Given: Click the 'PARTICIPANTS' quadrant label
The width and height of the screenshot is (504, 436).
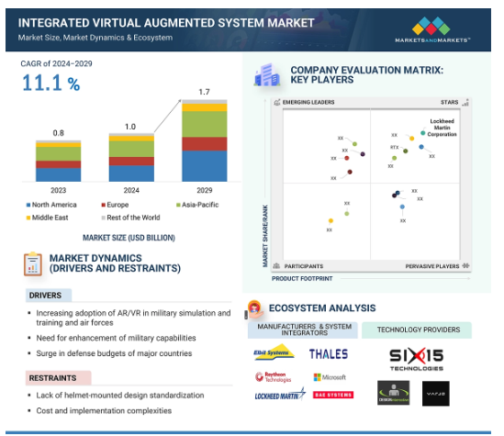Looking at the screenshot, I should (x=304, y=266).
